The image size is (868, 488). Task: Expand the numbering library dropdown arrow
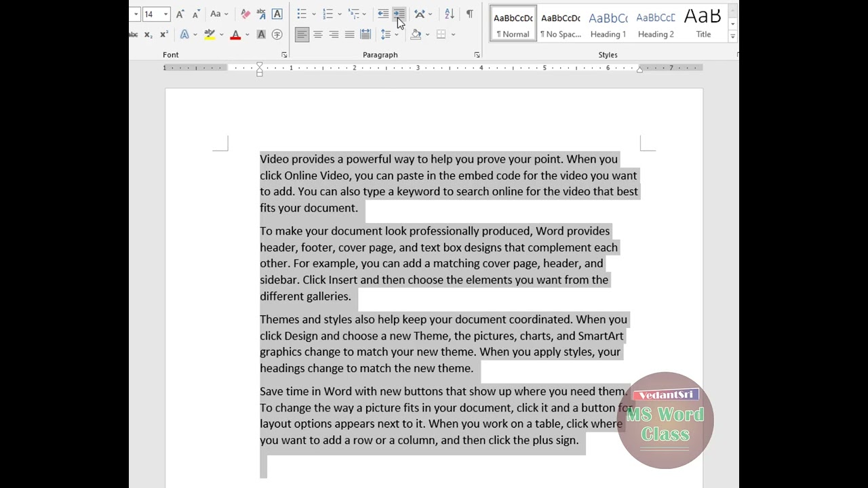point(340,14)
